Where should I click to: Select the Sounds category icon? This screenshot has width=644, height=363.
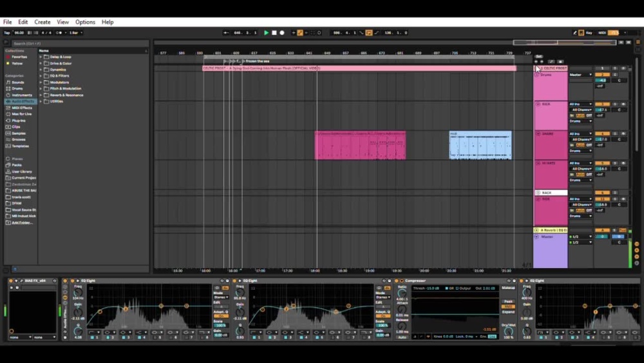pyautogui.click(x=8, y=83)
